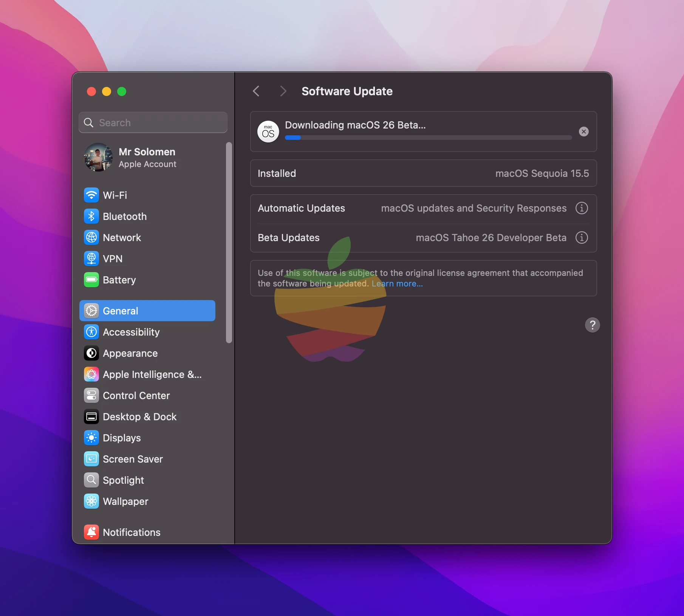The image size is (684, 616).
Task: Open Accessibility icon in sidebar
Action: 91,332
